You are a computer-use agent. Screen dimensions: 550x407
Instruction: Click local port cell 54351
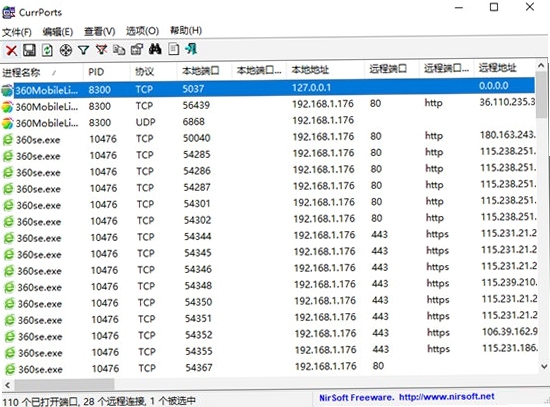click(x=199, y=319)
